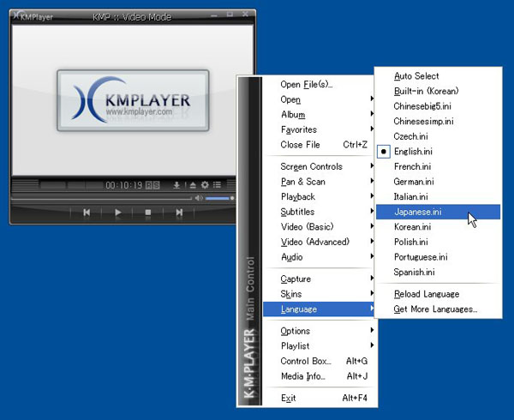The image size is (514, 420).
Task: Choose Control Box... menu entry
Action: 320,361
